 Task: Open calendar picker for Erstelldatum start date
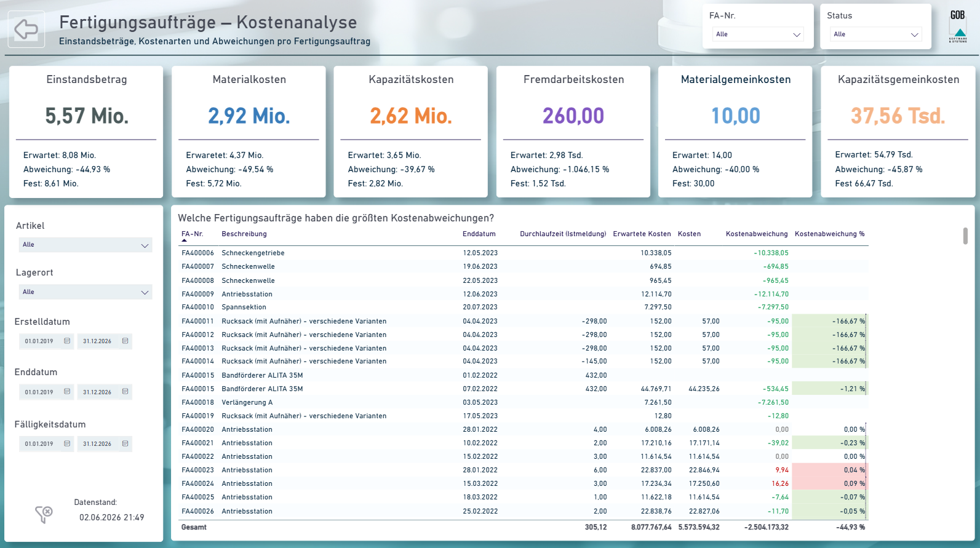[x=67, y=341]
